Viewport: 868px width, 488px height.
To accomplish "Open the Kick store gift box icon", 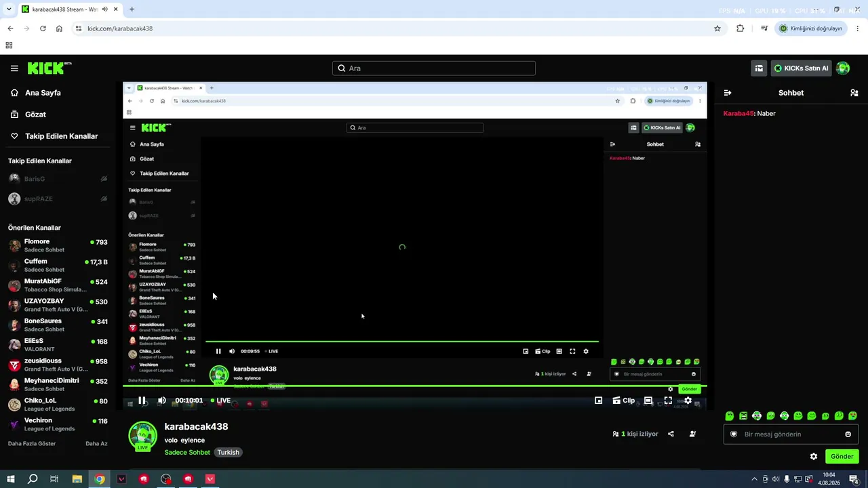I will pyautogui.click(x=759, y=68).
